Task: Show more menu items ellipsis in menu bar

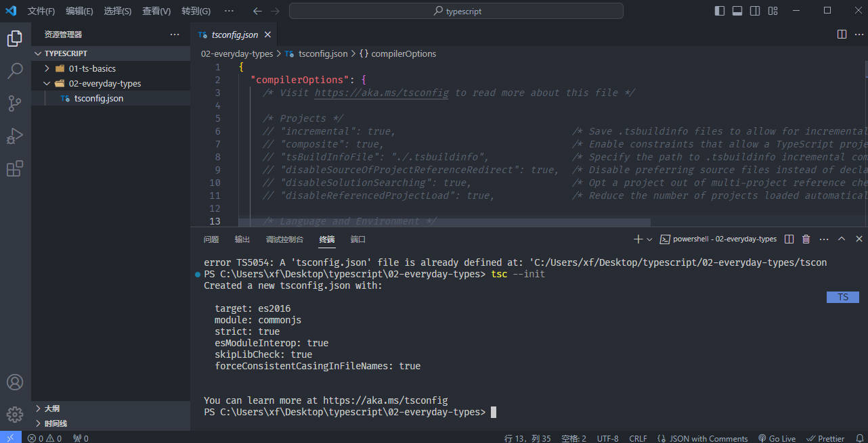Action: (229, 11)
